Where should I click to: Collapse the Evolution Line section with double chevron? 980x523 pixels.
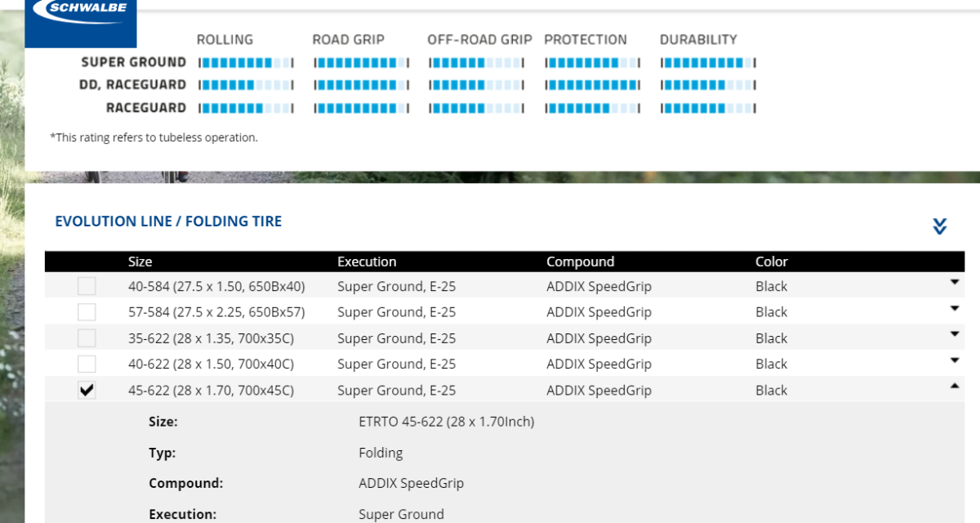click(x=939, y=226)
